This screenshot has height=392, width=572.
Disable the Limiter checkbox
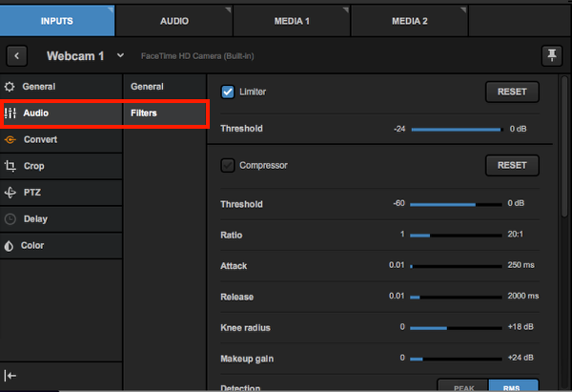[x=228, y=92]
